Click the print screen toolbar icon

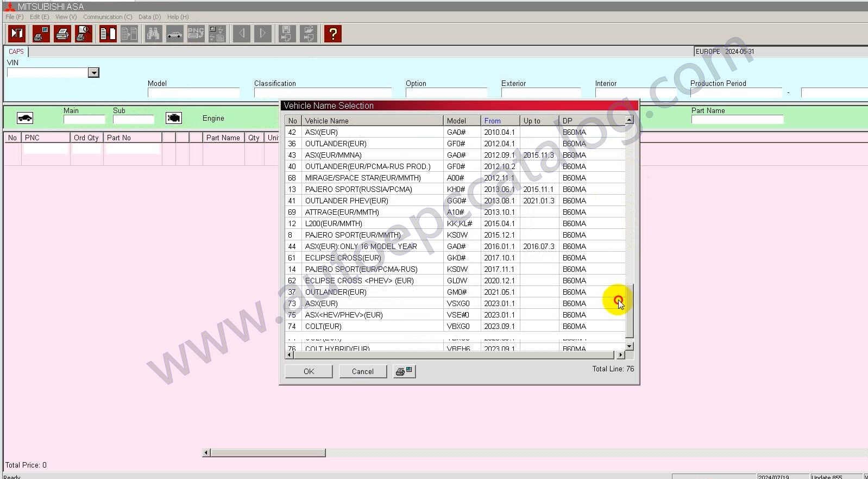pyautogui.click(x=41, y=34)
